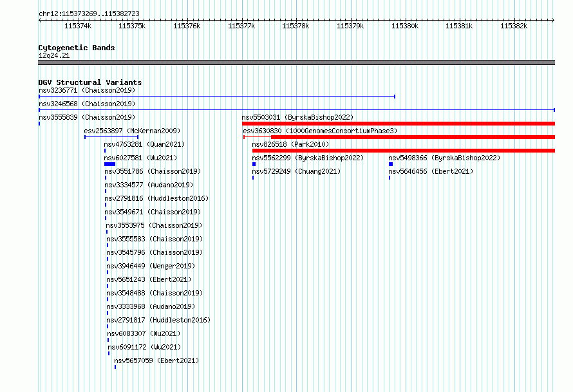Open the nsv5503031 (ByrskaBishop2022) variant label
This screenshot has height=392, width=573.
pyautogui.click(x=298, y=117)
